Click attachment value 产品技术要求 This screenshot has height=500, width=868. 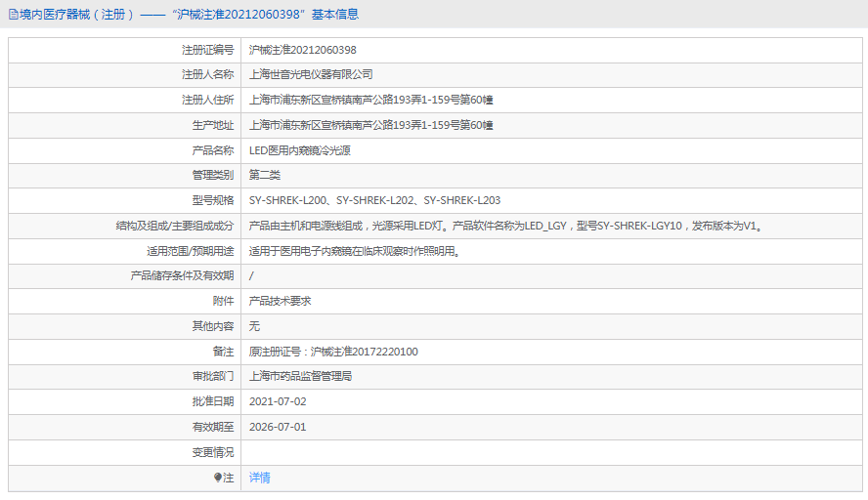tap(281, 302)
